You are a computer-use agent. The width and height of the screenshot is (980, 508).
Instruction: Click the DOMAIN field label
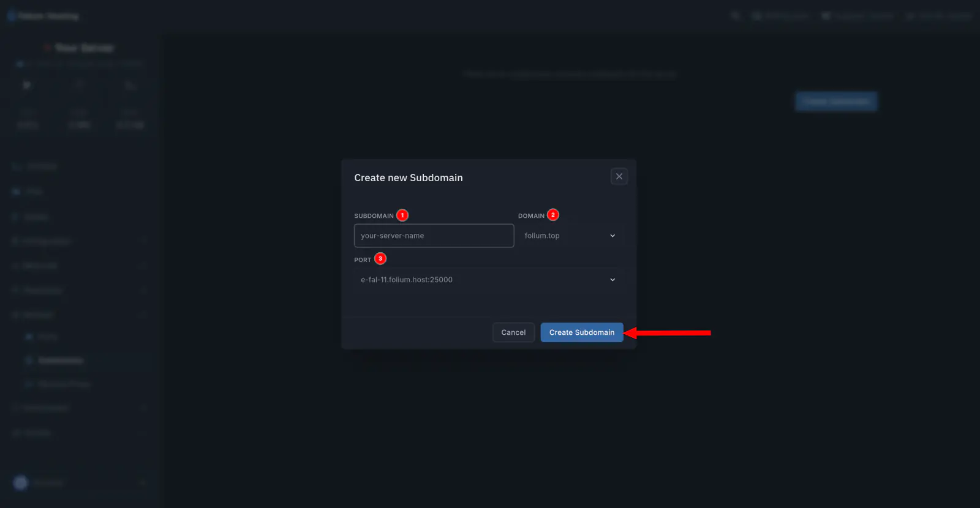pyautogui.click(x=531, y=216)
